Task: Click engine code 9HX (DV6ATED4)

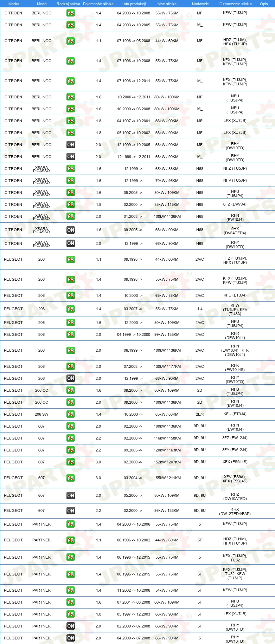Action: [x=235, y=231]
